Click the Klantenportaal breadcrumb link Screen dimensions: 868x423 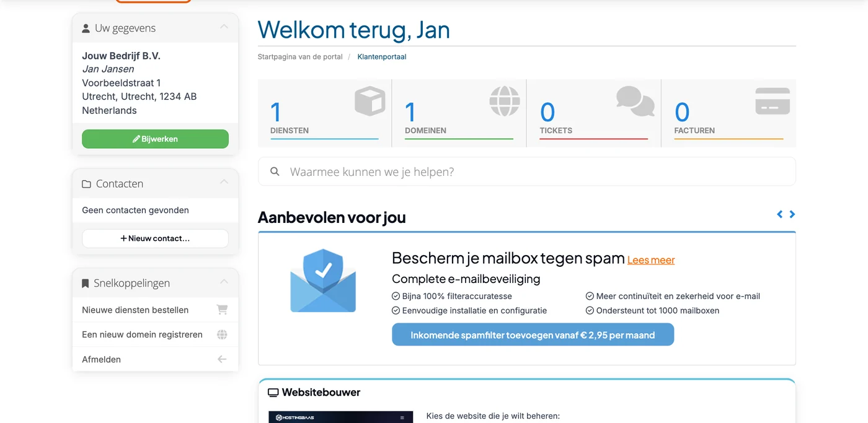pyautogui.click(x=382, y=57)
